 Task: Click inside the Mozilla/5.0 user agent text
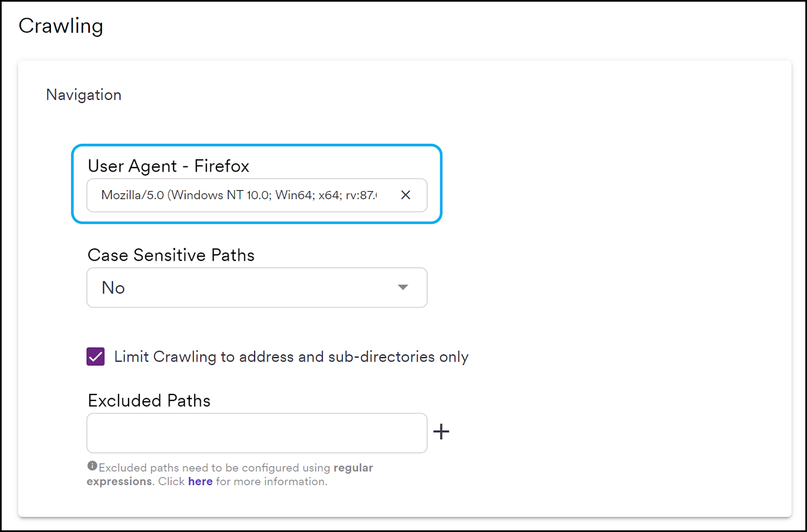239,195
